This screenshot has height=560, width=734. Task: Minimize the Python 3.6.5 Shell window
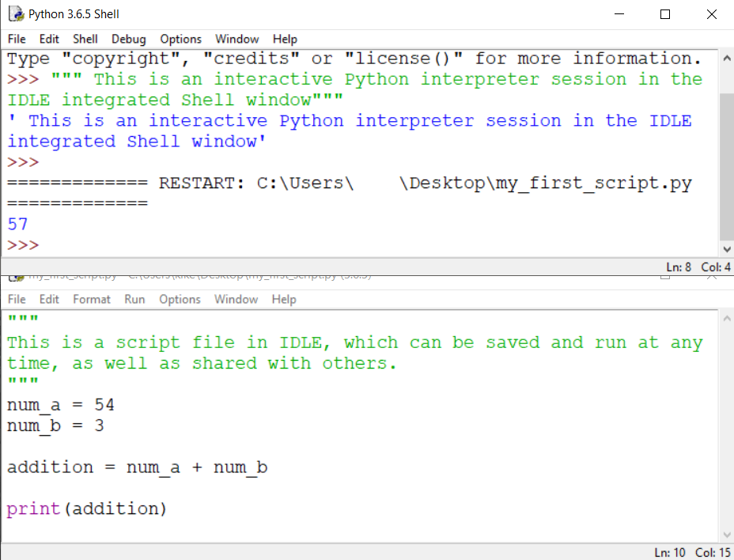[x=619, y=14]
